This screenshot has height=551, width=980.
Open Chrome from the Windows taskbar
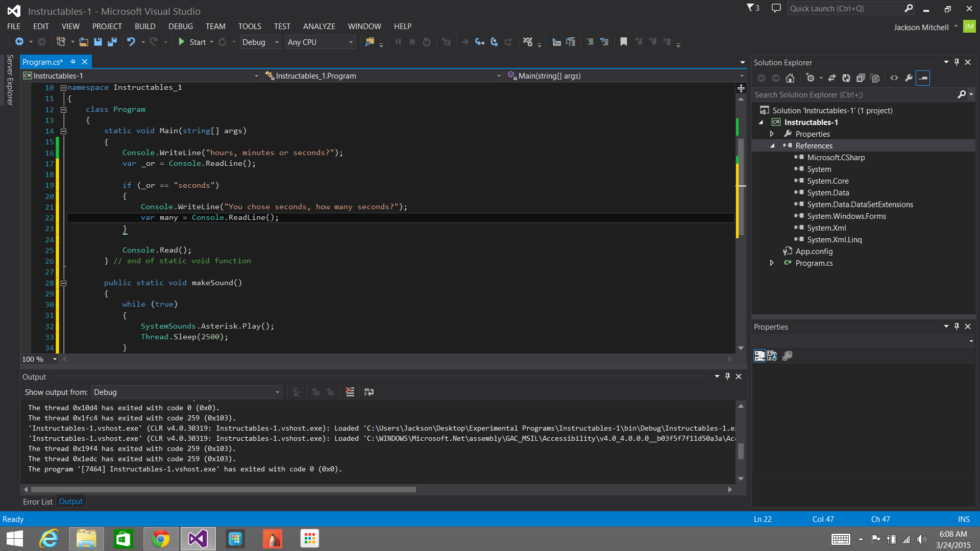[x=161, y=539]
